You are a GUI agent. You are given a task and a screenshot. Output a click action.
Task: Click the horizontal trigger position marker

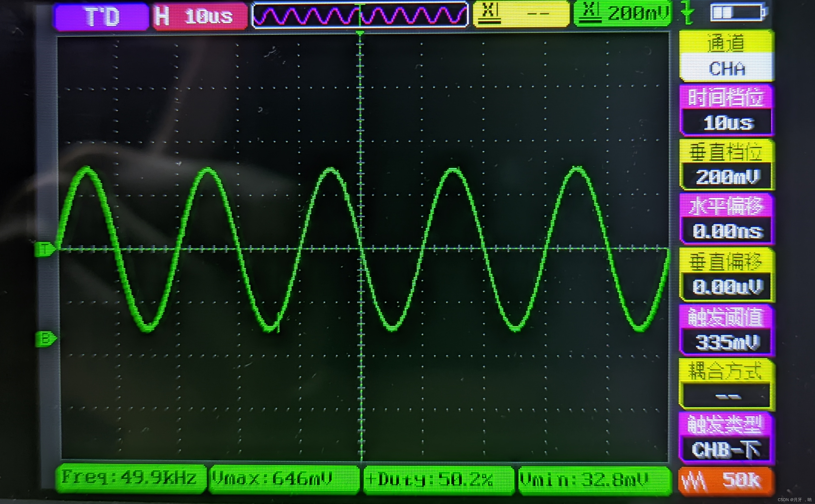(360, 33)
